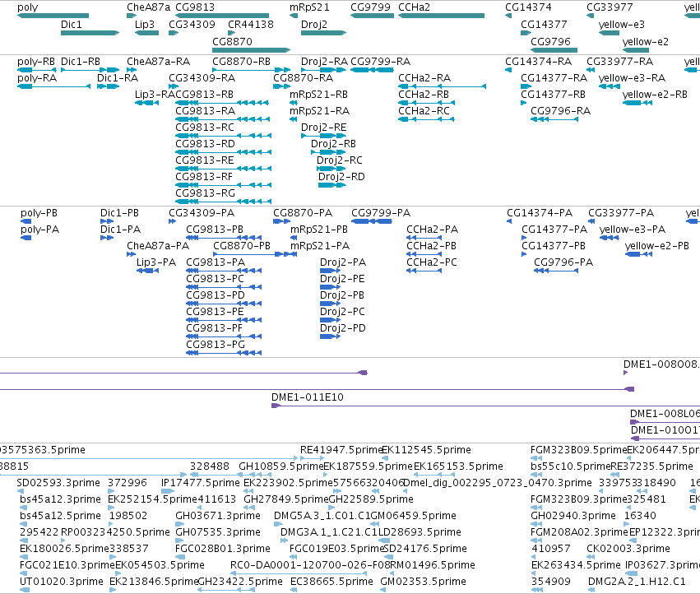The height and width of the screenshot is (594, 700).
Task: Click the yellow-e2 gene bar
Action: coord(636,50)
